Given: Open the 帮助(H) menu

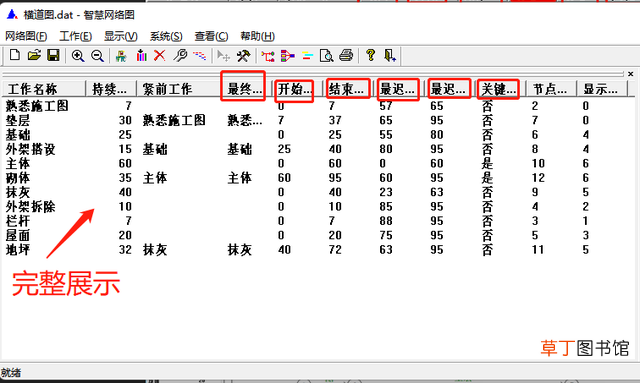Looking at the screenshot, I should point(258,36).
